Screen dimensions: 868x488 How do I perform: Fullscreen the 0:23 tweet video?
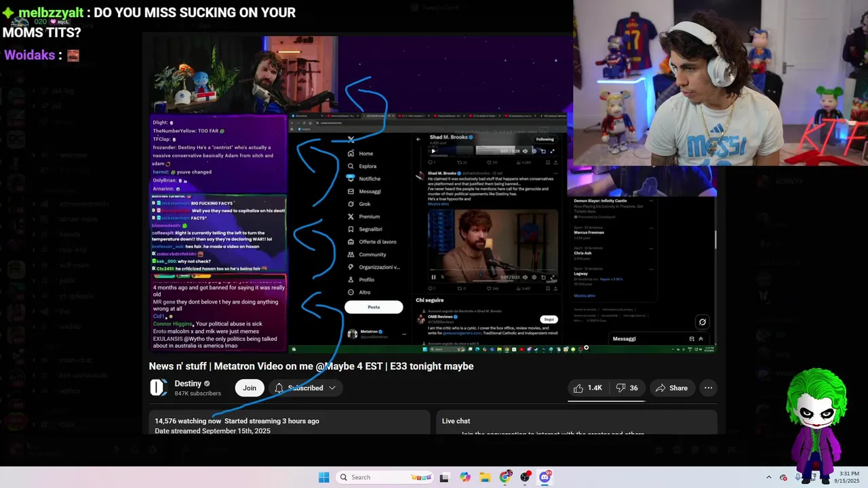tap(552, 277)
